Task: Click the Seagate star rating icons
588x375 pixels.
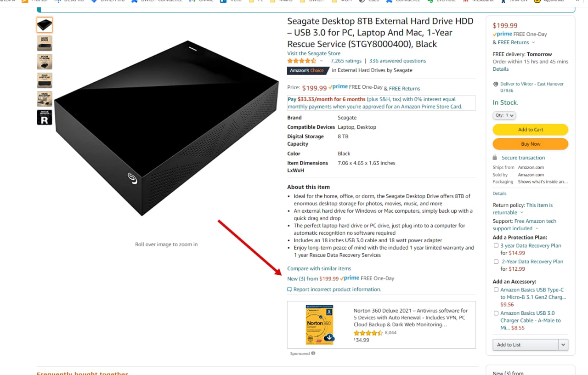Action: (302, 61)
